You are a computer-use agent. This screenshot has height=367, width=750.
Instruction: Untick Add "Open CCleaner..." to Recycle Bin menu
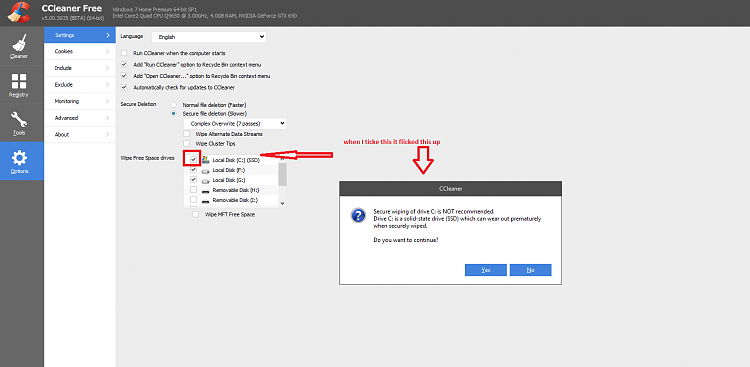point(124,76)
